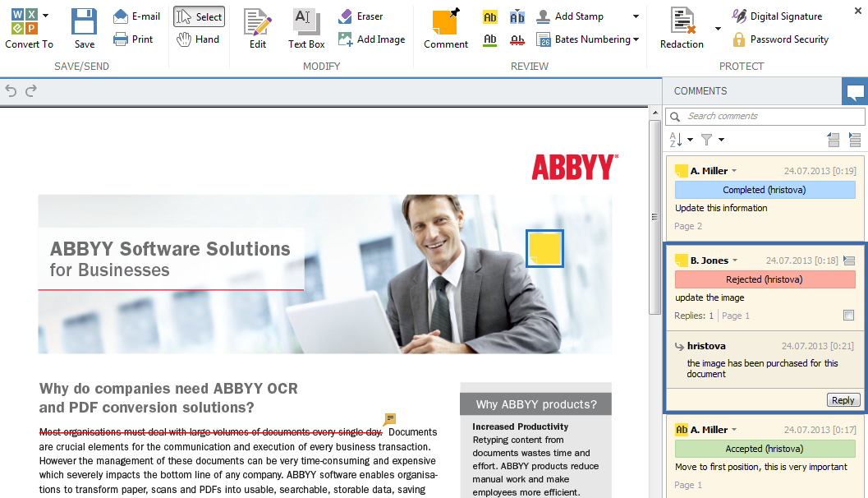This screenshot has height=498, width=868.
Task: Click the Add Image tool
Action: (371, 39)
